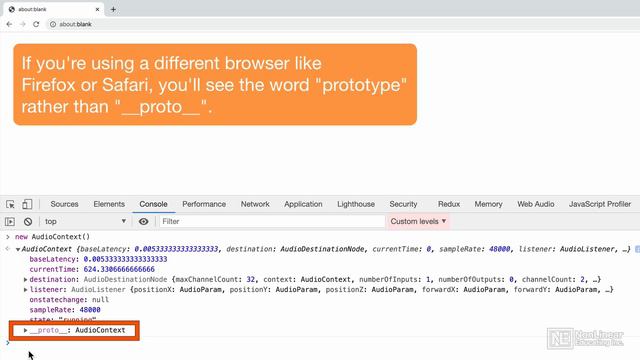Clear the console with the ban icon
This screenshot has height=360, width=640.
click(x=28, y=222)
